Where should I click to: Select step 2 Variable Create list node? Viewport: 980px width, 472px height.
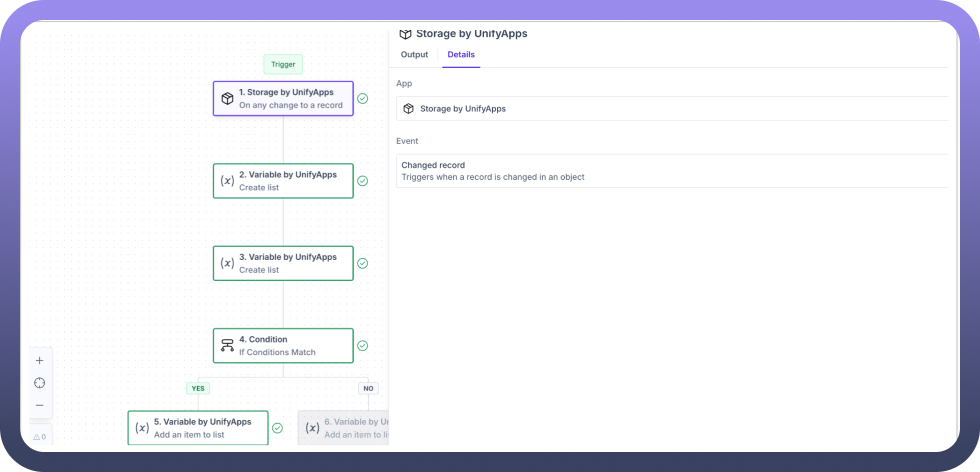click(x=283, y=181)
